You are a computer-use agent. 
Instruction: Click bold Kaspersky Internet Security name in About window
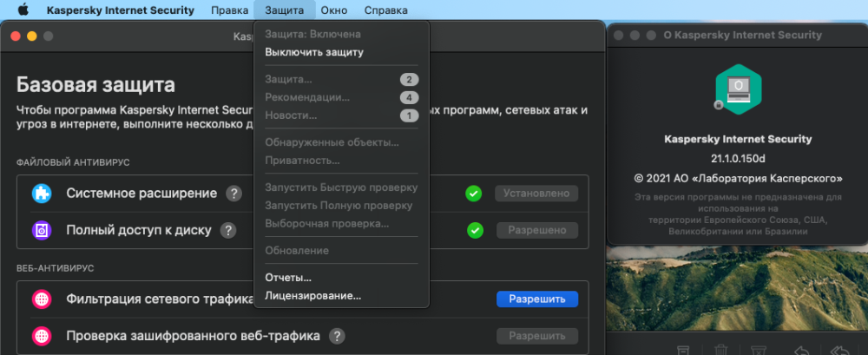738,139
